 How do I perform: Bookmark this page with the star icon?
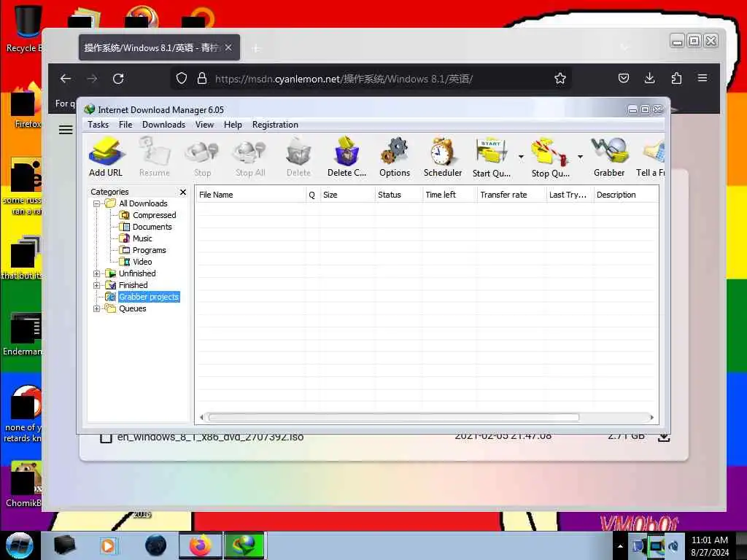[560, 79]
